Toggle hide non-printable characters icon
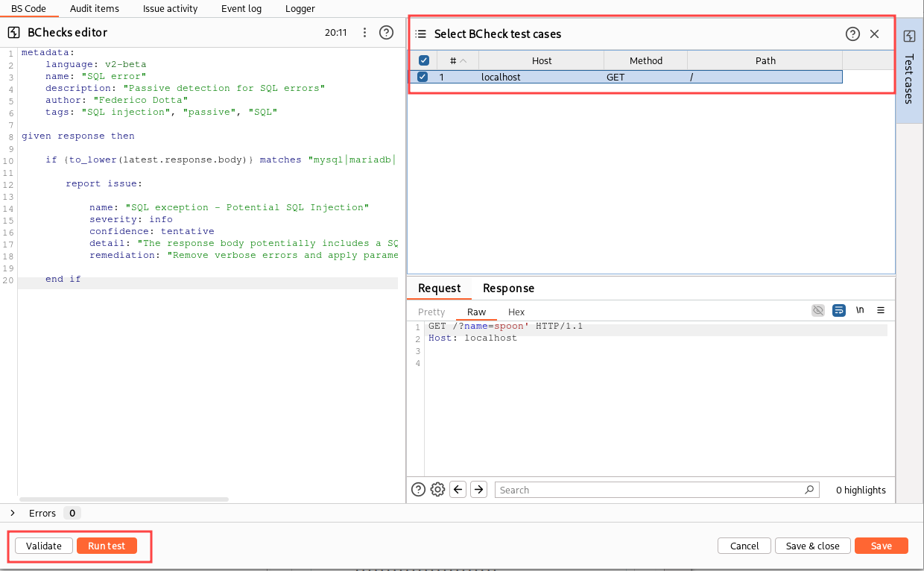The height and width of the screenshot is (571, 924). pyautogui.click(x=818, y=311)
